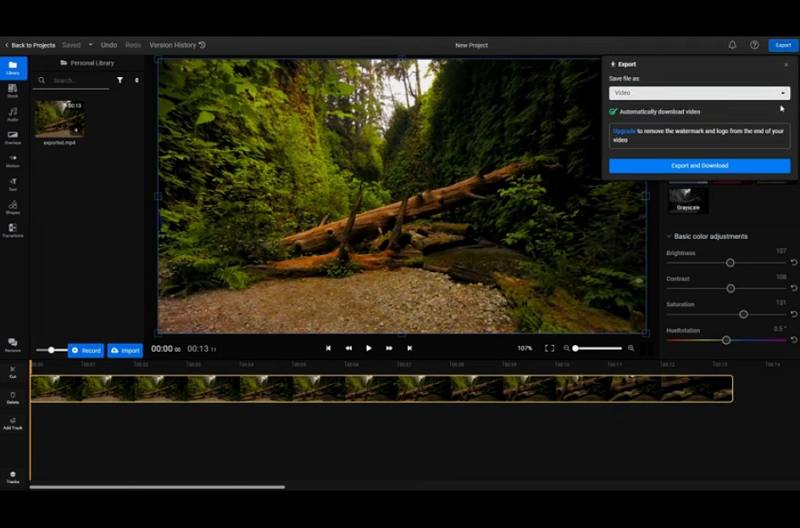Click the Delete tool on timeline

click(13, 398)
